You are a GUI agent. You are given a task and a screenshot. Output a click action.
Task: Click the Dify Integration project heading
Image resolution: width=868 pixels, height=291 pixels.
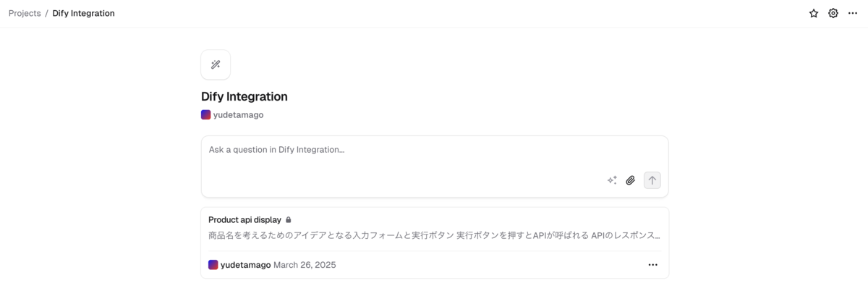coord(244,96)
